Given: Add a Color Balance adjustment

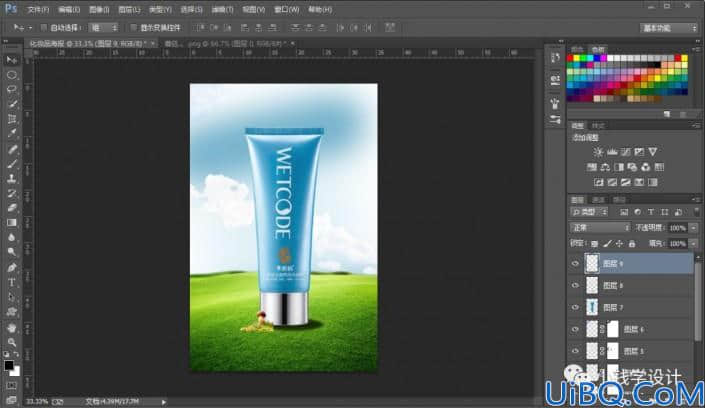Looking at the screenshot, I should [x=605, y=167].
